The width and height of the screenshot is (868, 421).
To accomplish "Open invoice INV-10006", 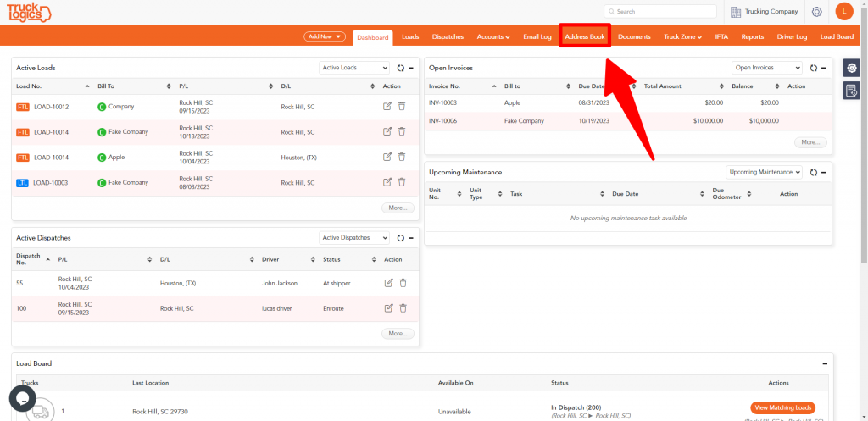I will pyautogui.click(x=442, y=120).
